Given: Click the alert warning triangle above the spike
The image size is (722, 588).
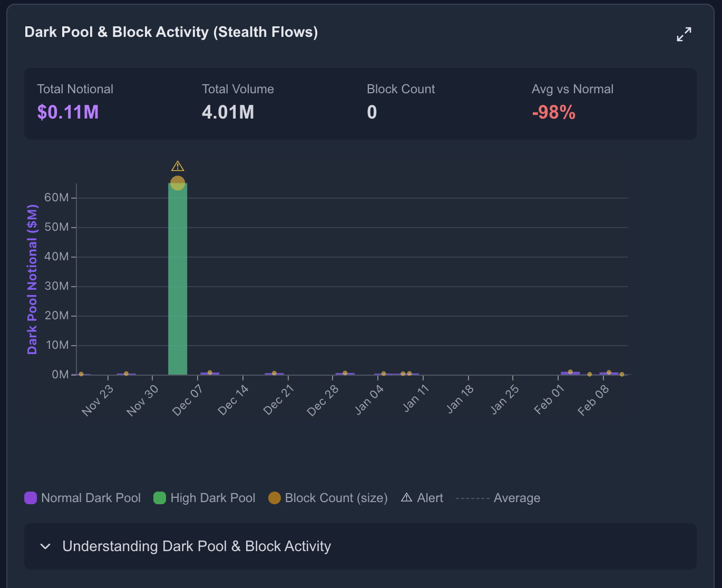Looking at the screenshot, I should 178,166.
